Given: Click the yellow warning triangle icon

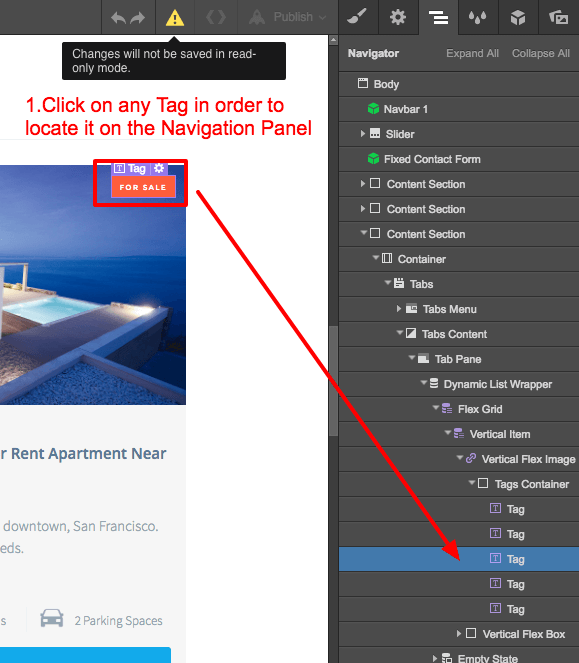Looking at the screenshot, I should [x=175, y=18].
